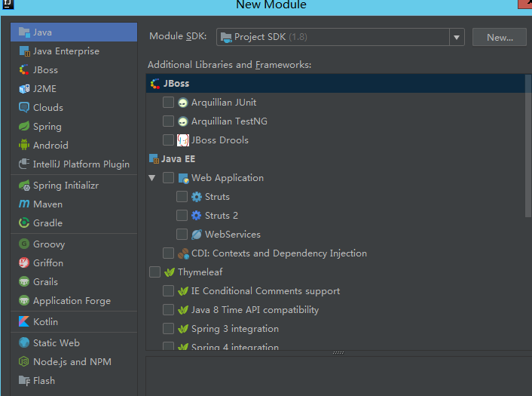
Task: Select the Java module type icon
Action: pyautogui.click(x=24, y=32)
